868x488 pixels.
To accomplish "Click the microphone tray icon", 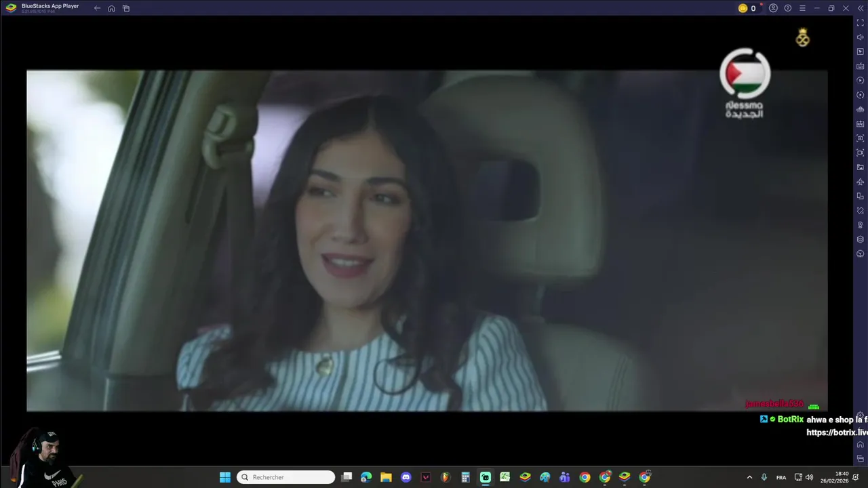I will (764, 477).
